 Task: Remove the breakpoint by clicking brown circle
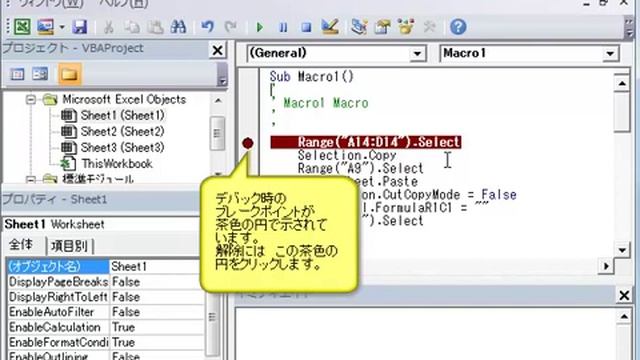coord(247,143)
